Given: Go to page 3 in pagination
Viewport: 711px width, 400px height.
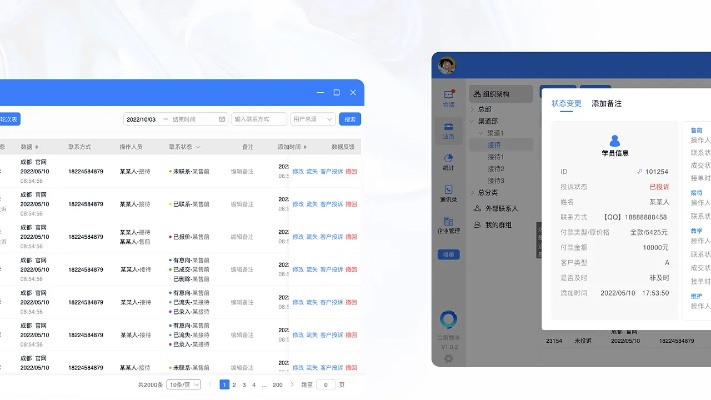Looking at the screenshot, I should (244, 385).
